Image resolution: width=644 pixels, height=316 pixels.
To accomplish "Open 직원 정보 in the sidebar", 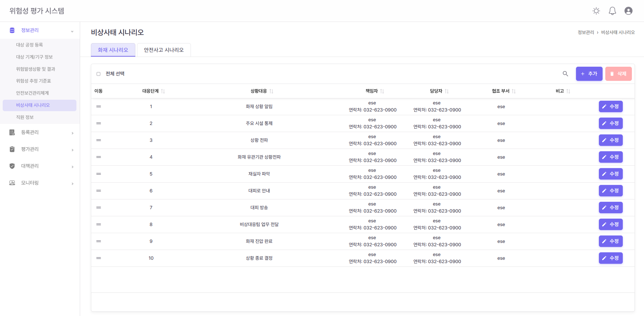I will coord(25,117).
